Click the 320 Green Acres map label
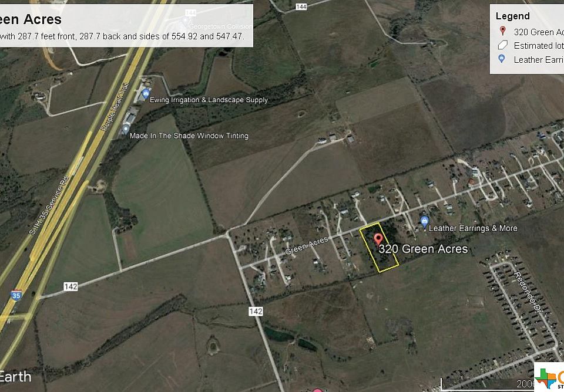 point(423,249)
